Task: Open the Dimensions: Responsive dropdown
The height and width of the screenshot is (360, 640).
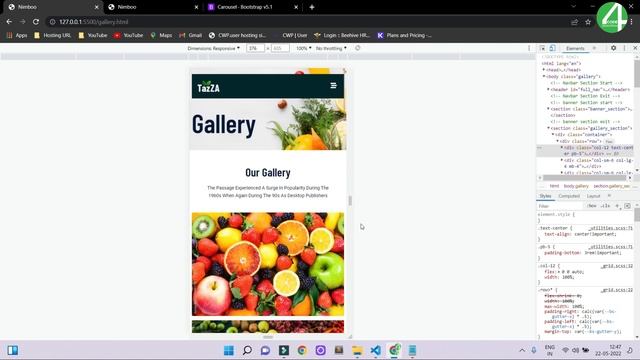Action: tap(213, 48)
